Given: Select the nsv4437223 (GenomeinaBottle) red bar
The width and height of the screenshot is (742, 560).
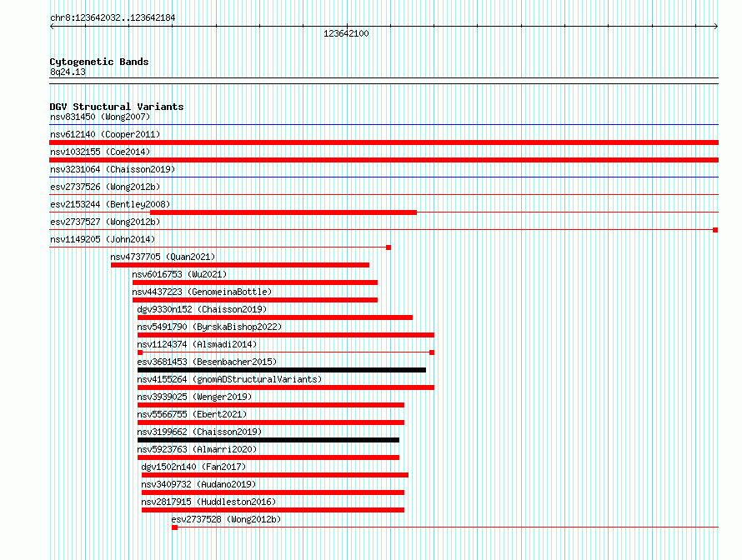Looking at the screenshot, I should pos(255,300).
